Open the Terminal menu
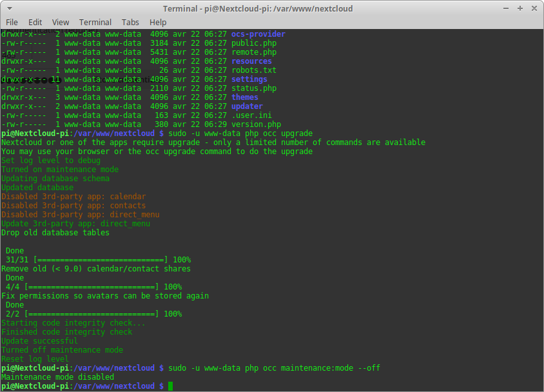This screenshot has width=544, height=392. tap(95, 22)
